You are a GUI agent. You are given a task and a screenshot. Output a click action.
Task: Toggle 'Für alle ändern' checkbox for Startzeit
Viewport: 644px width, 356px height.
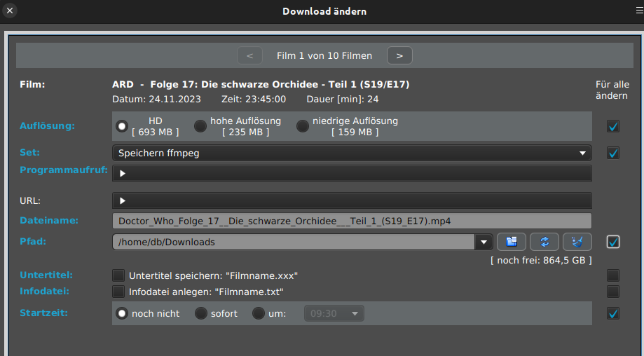tap(612, 313)
